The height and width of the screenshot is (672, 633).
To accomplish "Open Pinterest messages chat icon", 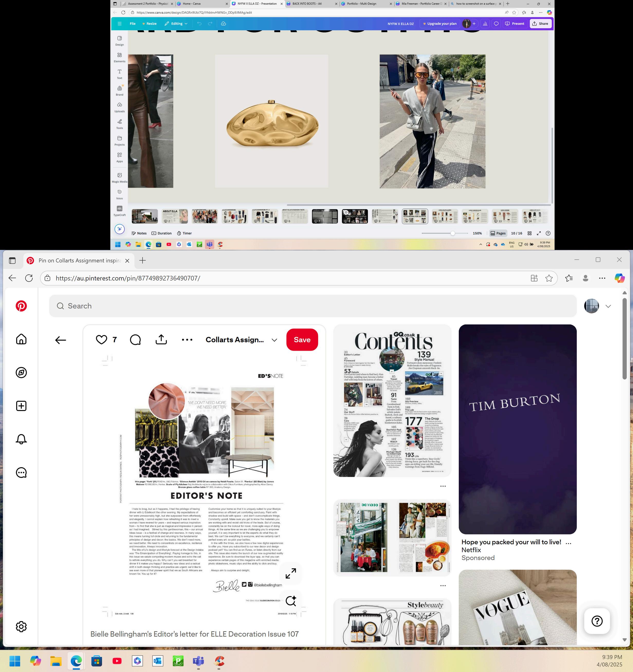I will (x=21, y=472).
